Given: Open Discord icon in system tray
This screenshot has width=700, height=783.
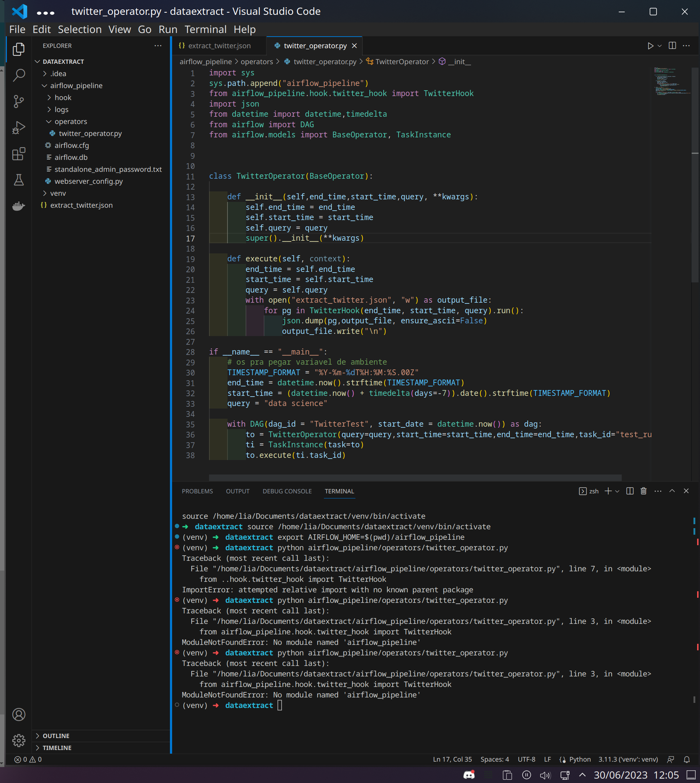Looking at the screenshot, I should click(469, 775).
